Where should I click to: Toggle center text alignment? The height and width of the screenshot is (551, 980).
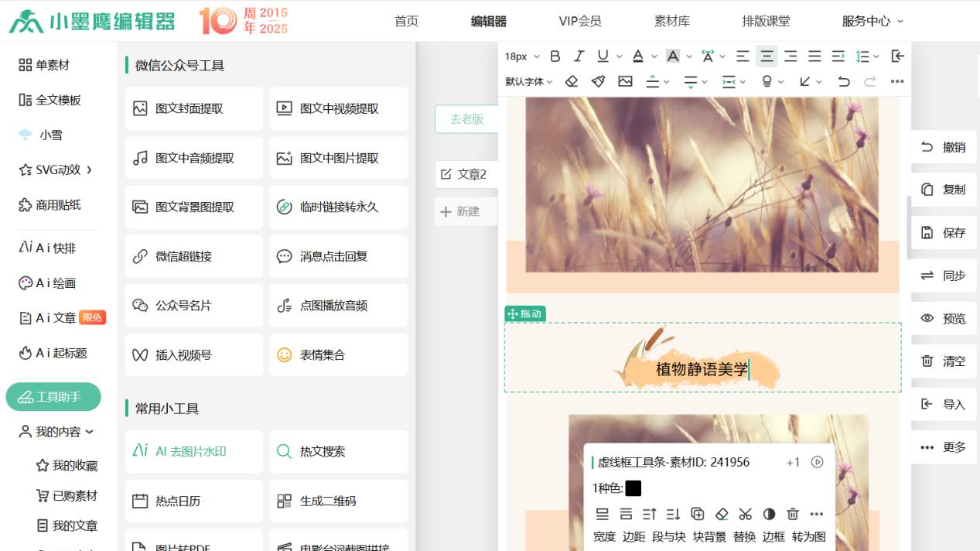click(x=767, y=56)
